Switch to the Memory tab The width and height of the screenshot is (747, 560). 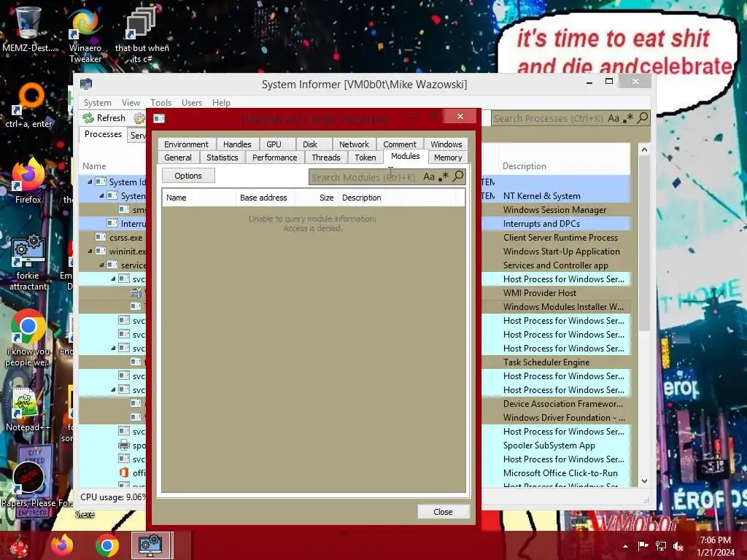448,157
